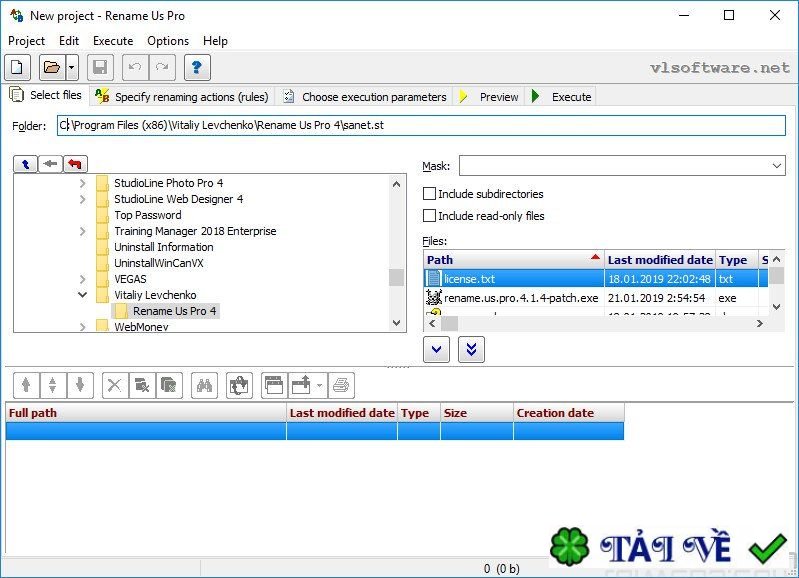Open the Execute menu
799x578 pixels.
[113, 41]
